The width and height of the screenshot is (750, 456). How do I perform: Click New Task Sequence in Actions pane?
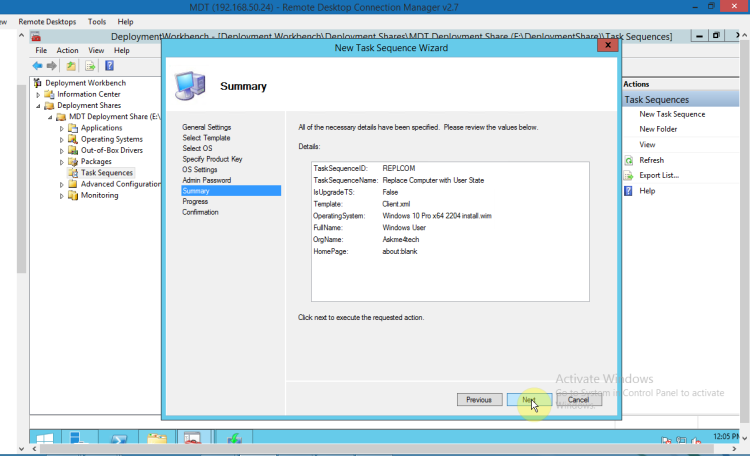[x=672, y=114]
